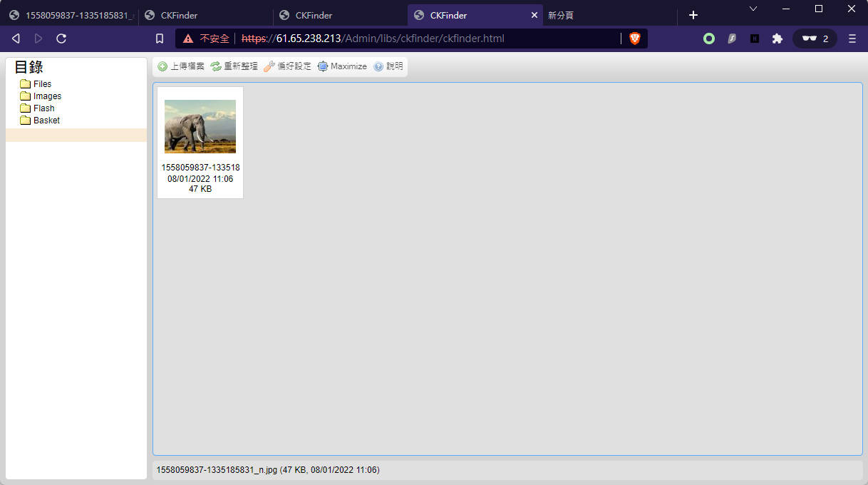
Task: Click the refresh (重新整理) toolbar button
Action: tap(234, 66)
